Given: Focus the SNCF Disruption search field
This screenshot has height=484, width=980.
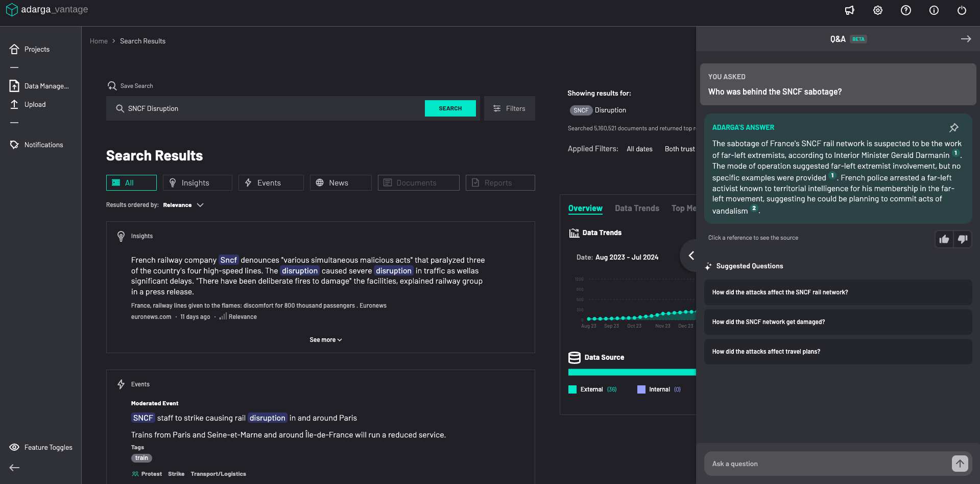Looking at the screenshot, I should coord(266,108).
